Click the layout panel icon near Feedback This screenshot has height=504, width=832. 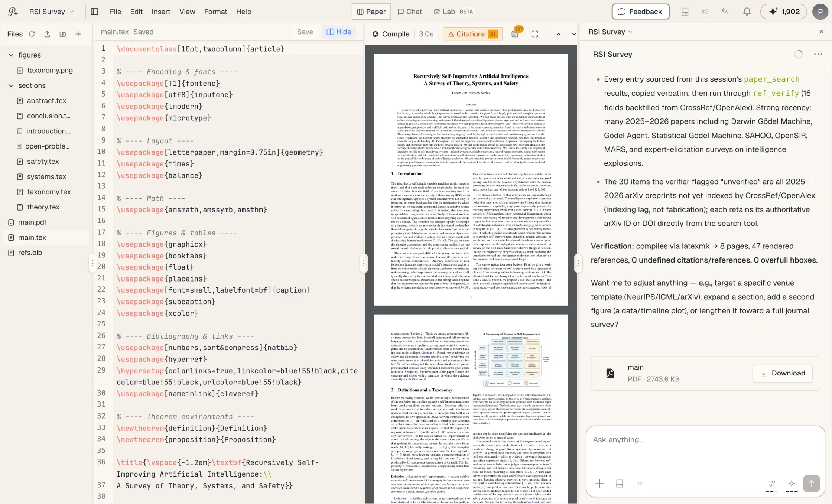pyautogui.click(x=685, y=12)
